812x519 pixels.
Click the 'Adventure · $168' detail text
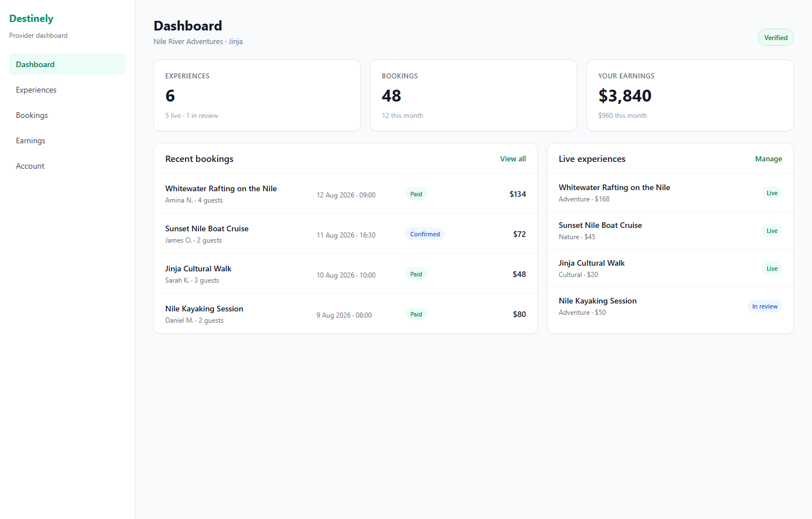click(584, 199)
